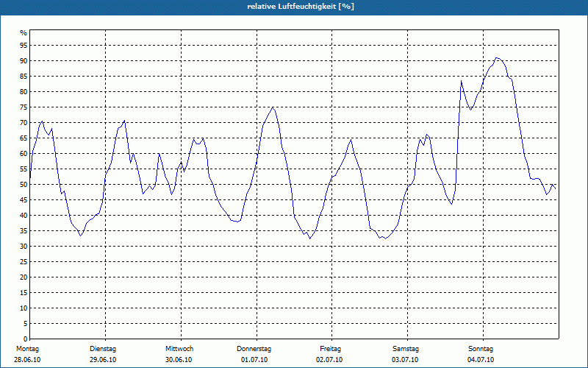Click the 0 value on the y-axis
The height and width of the screenshot is (368, 588).
[x=26, y=339]
